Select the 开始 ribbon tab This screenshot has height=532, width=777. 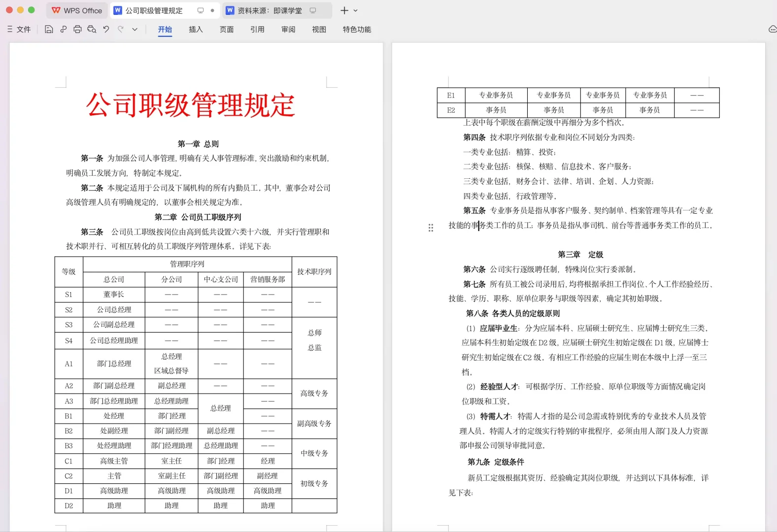165,30
